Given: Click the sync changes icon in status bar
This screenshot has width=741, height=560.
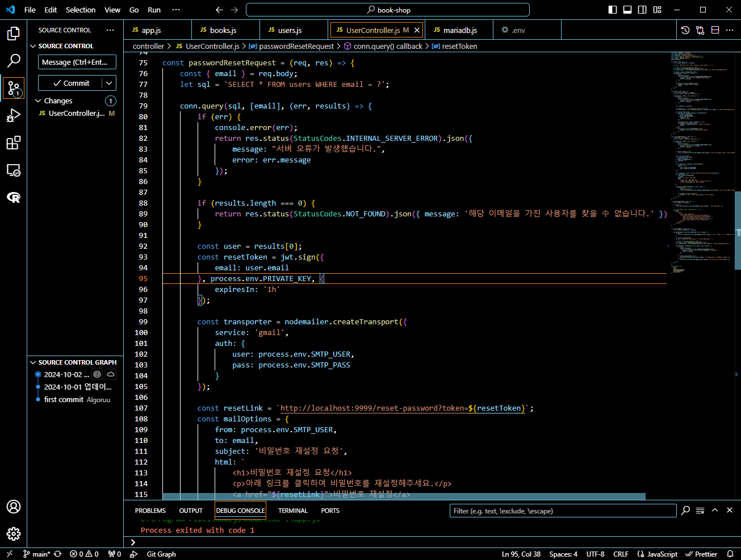Looking at the screenshot, I should point(58,554).
